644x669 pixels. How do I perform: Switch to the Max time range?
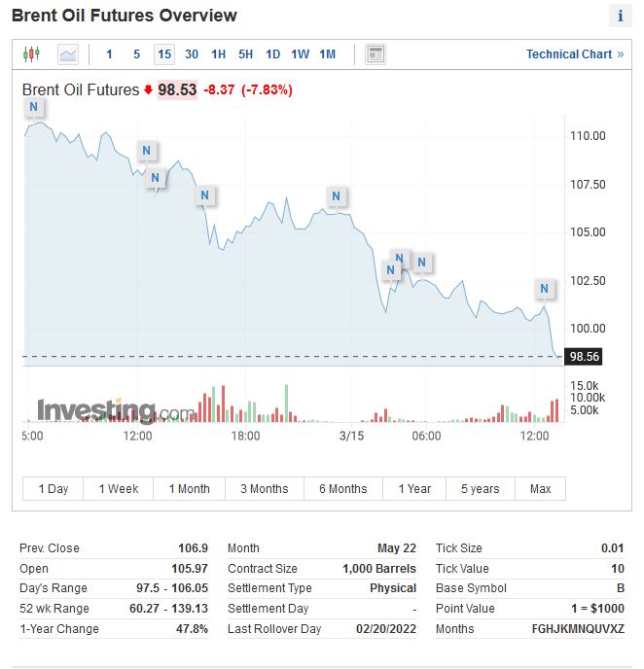pos(540,489)
